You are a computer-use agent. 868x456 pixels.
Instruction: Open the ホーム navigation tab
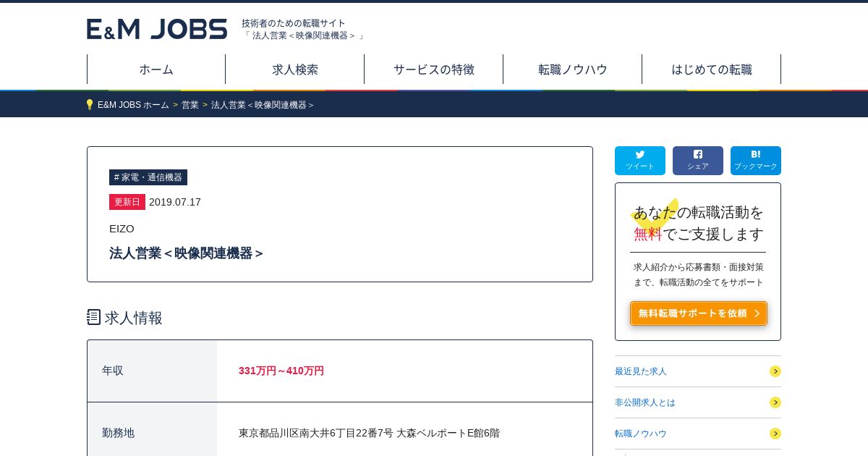pos(156,69)
